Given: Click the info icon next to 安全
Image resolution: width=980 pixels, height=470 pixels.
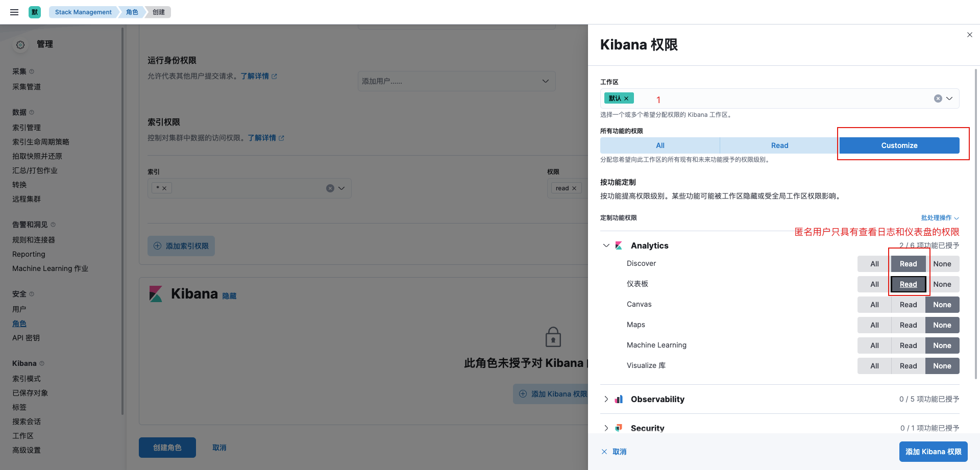Looking at the screenshot, I should [32, 294].
